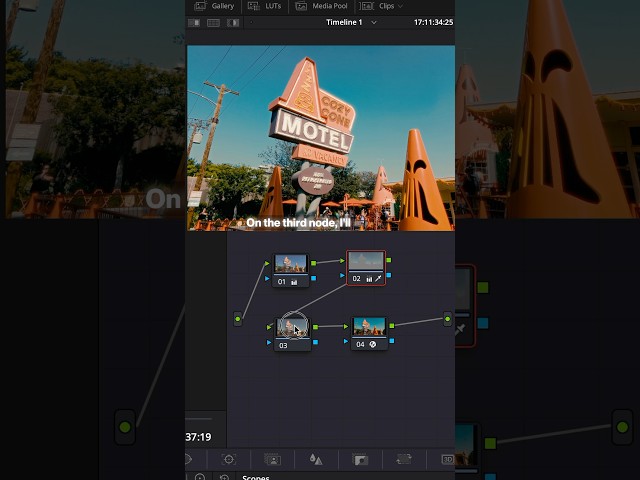This screenshot has height=480, width=640.
Task: Click node 03 blue key input arrow
Action: click(269, 342)
